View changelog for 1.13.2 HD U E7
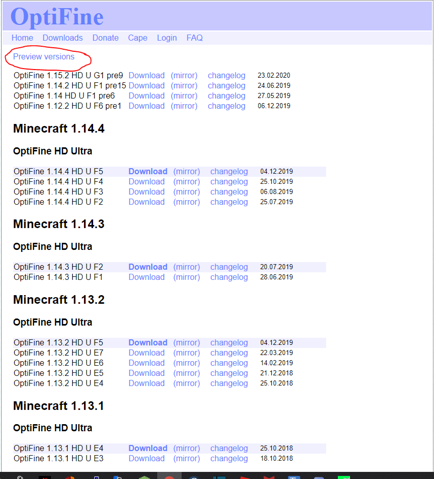434x479 pixels. pos(229,353)
